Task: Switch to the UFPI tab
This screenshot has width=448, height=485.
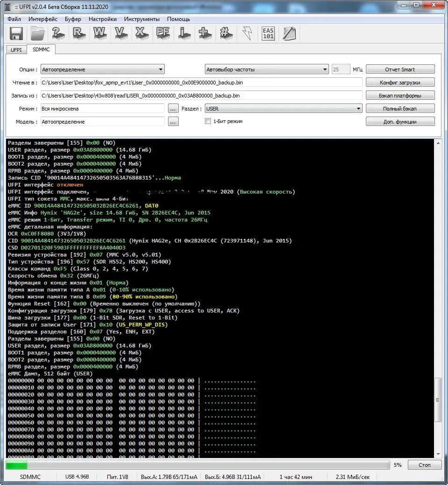Action: [16, 49]
